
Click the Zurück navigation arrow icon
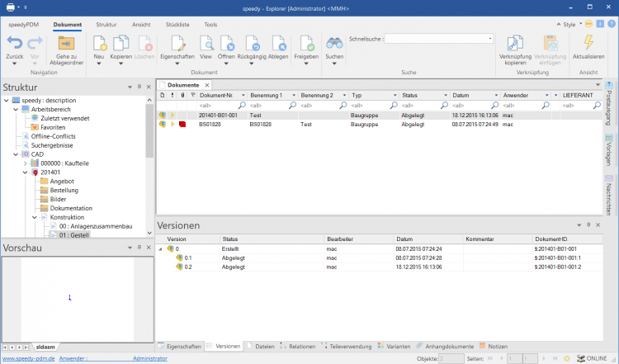pos(14,43)
